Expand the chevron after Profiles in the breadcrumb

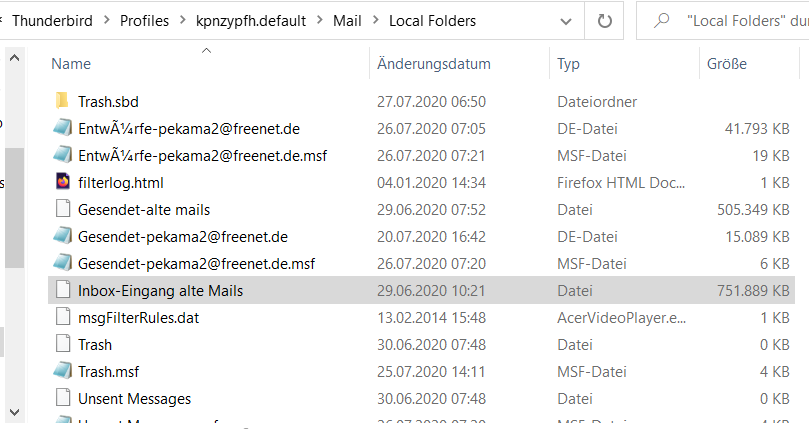tap(186, 20)
